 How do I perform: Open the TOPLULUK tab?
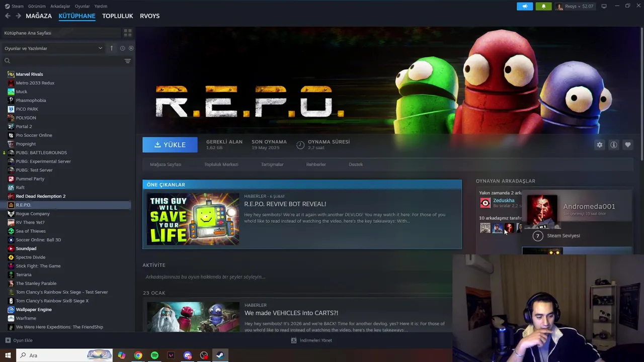(x=118, y=16)
